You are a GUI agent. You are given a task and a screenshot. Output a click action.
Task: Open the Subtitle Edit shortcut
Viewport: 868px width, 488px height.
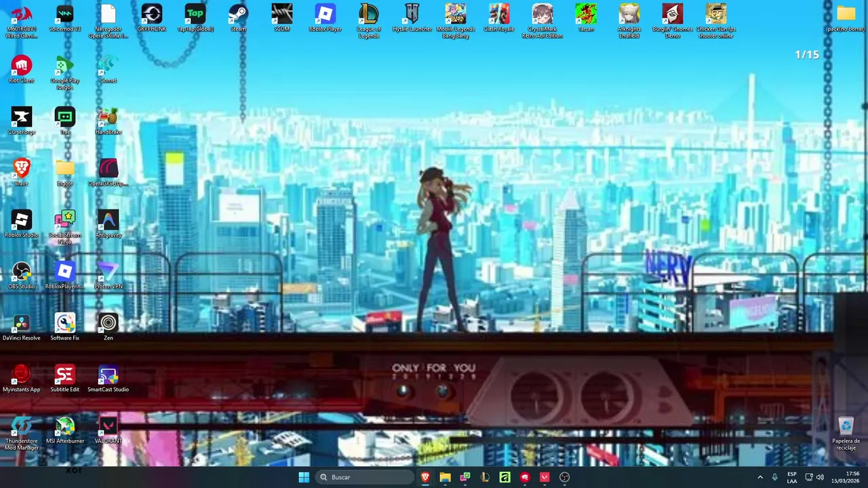pyautogui.click(x=65, y=380)
